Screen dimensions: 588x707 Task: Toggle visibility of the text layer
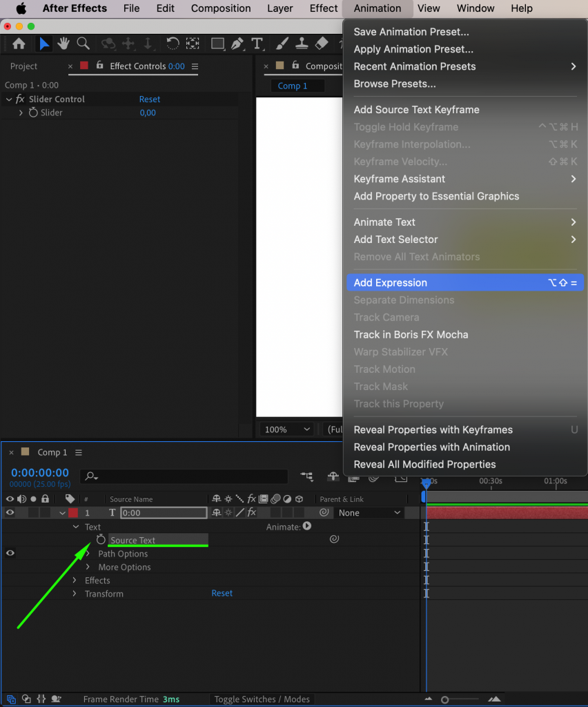click(x=10, y=512)
